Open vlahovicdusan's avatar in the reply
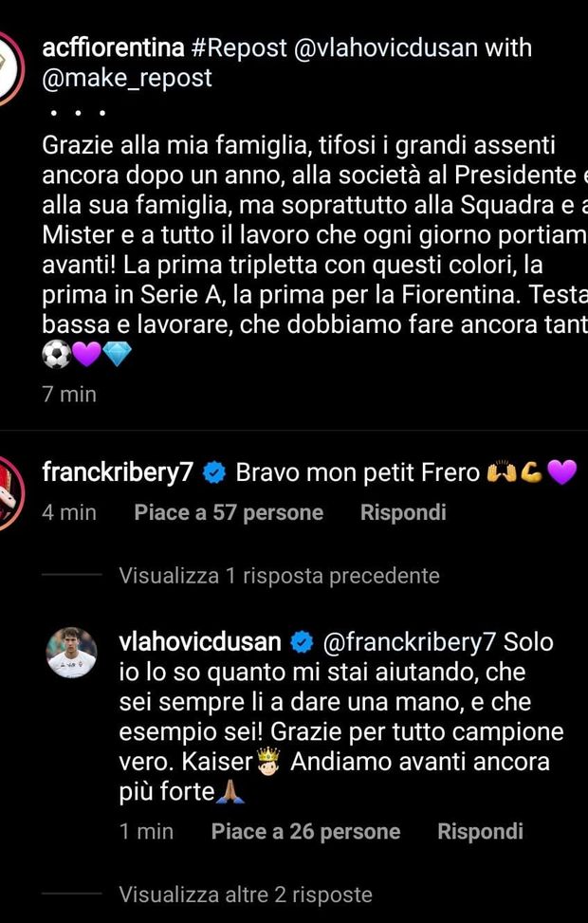 tap(72, 653)
